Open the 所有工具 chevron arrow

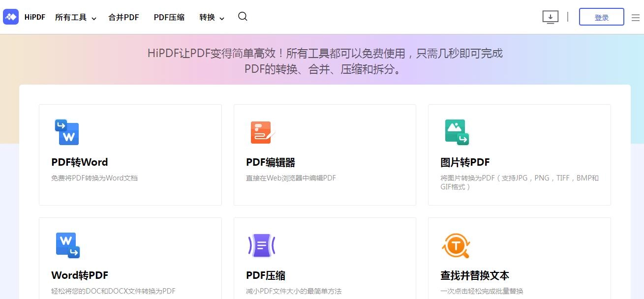pyautogui.click(x=95, y=18)
